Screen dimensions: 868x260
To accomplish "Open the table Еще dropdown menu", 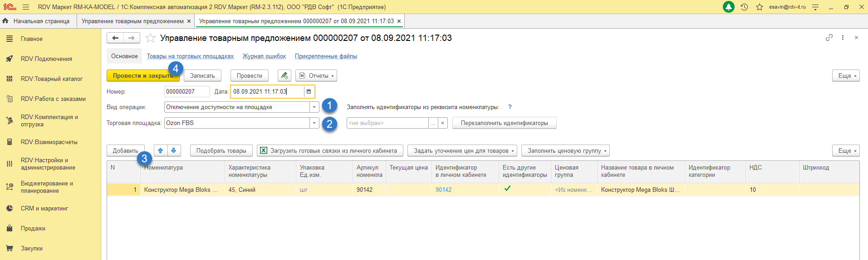I will pos(846,150).
